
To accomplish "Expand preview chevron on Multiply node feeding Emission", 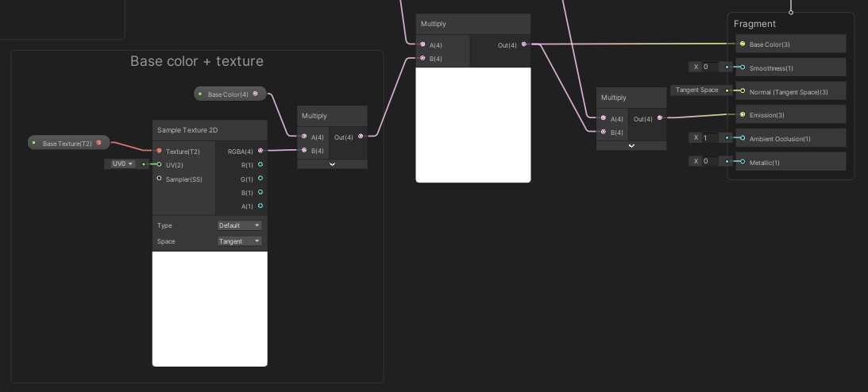I will 631,146.
